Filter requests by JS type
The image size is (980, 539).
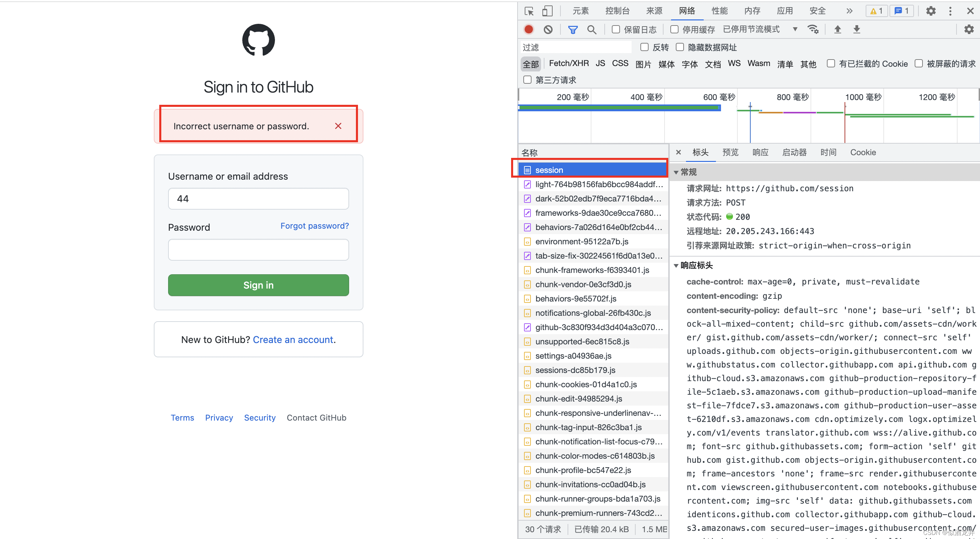click(600, 64)
